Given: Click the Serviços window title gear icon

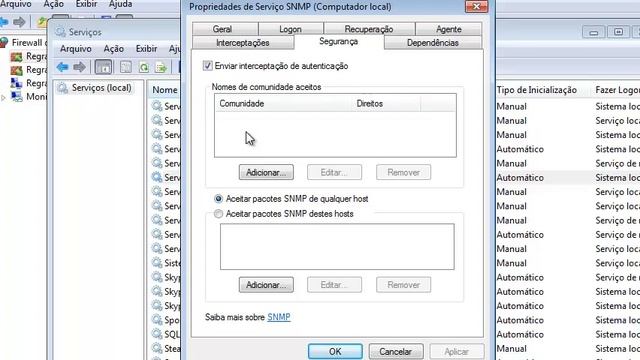Looking at the screenshot, I should [x=60, y=32].
